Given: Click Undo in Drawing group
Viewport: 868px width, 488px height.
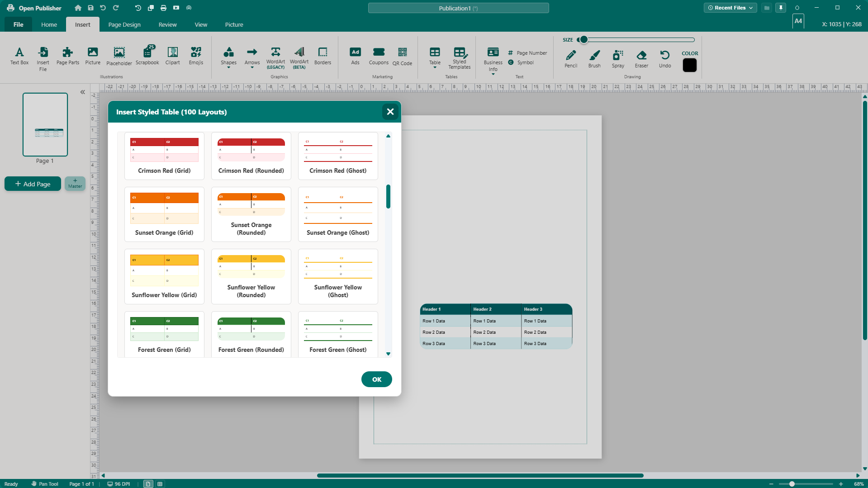Looking at the screenshot, I should [x=665, y=59].
